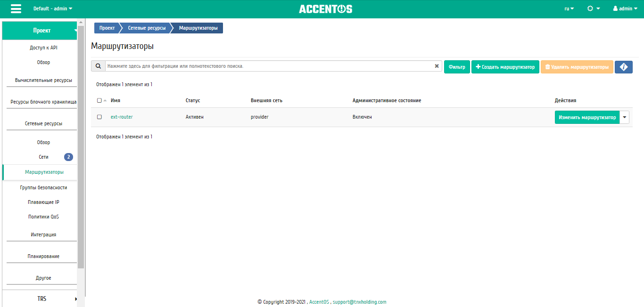
Task: Focus the filter search input field
Action: [x=269, y=66]
